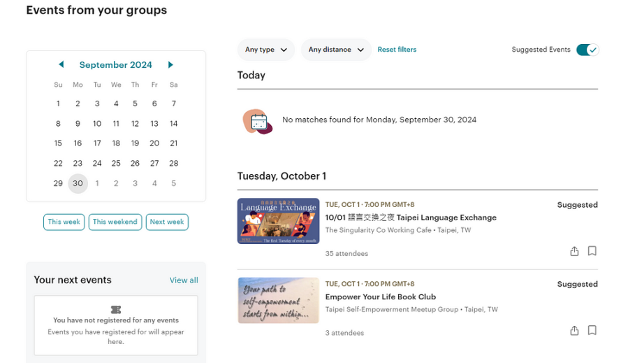Click Suggested label on Book Club event
Image resolution: width=644 pixels, height=363 pixels.
[x=577, y=284]
